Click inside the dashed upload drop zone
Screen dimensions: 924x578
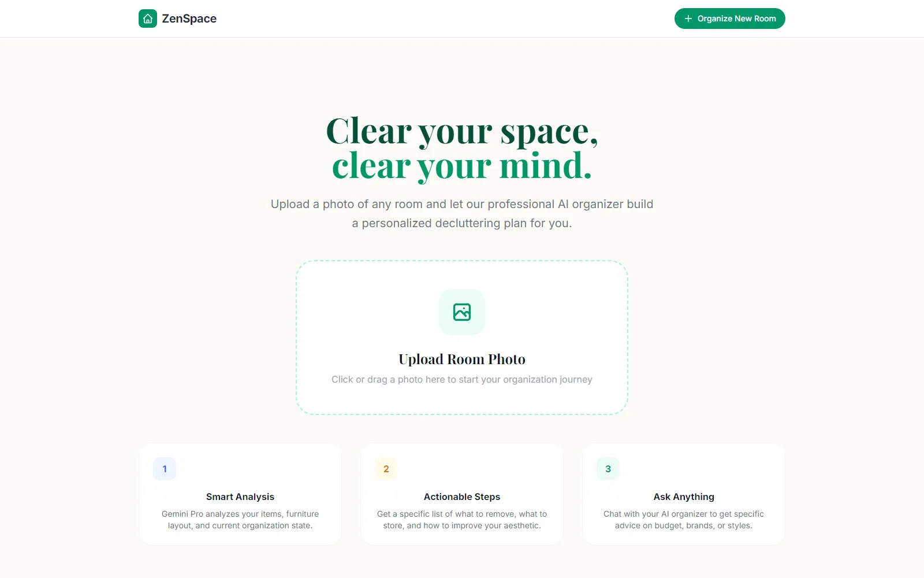coord(462,338)
